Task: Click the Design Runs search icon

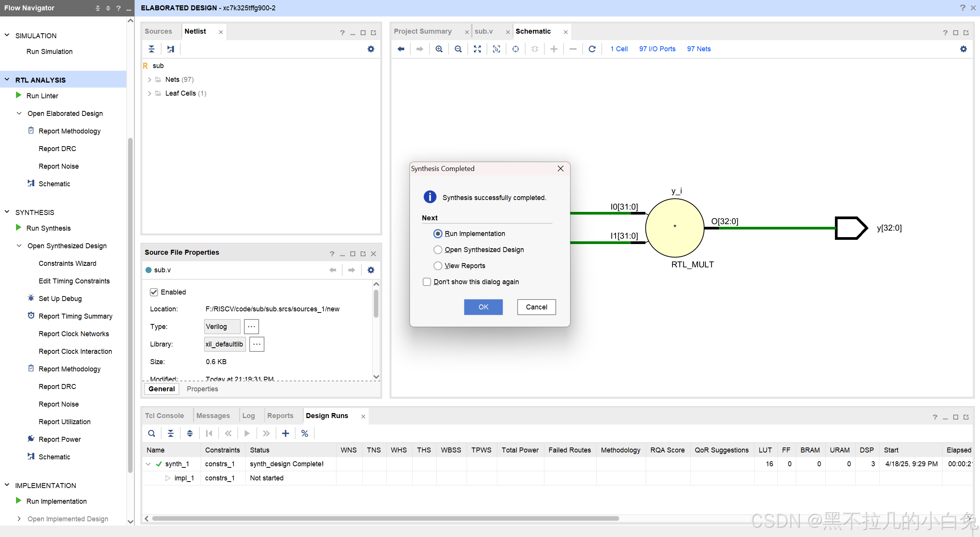Action: point(152,433)
